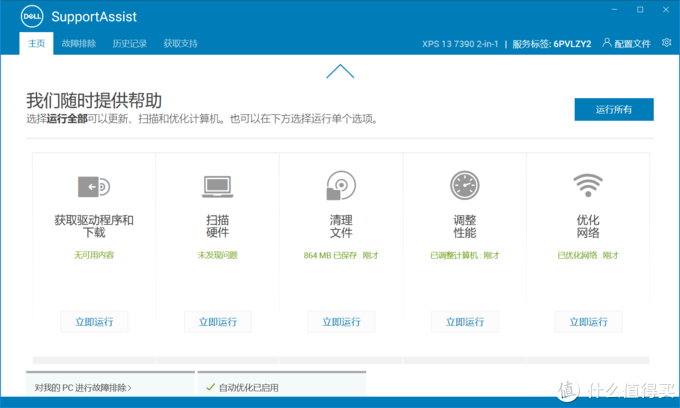680x408 pixels.
Task: Click the 运行所有 button
Action: 614,109
